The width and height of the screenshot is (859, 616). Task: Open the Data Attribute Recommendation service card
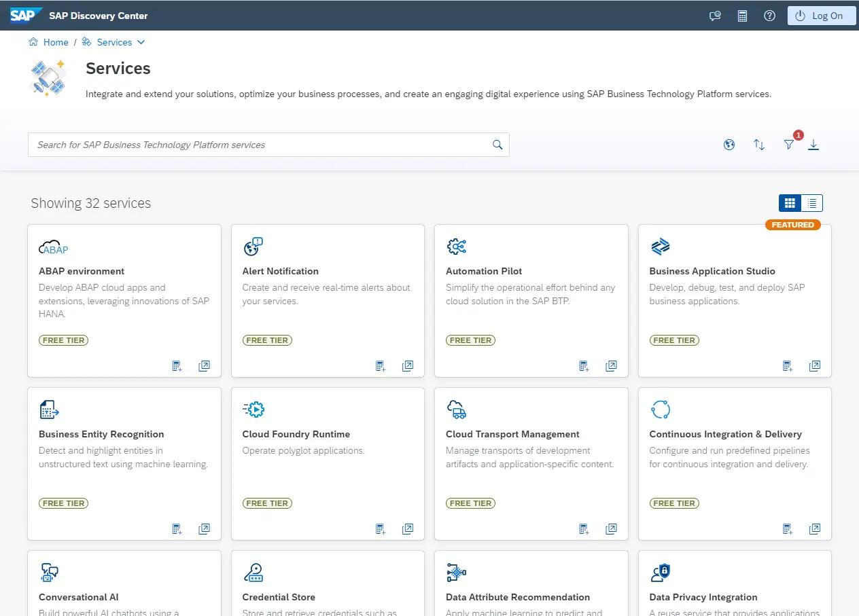531,583
